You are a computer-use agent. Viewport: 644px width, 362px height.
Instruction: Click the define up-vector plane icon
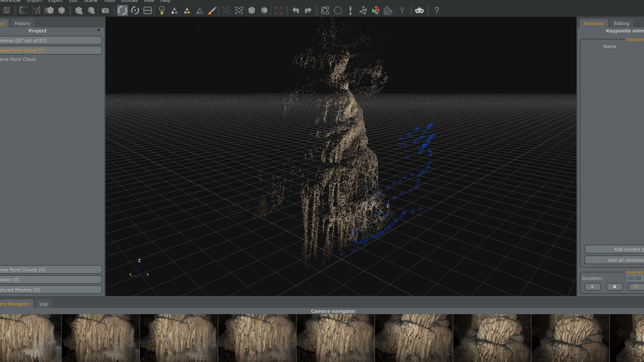363,11
